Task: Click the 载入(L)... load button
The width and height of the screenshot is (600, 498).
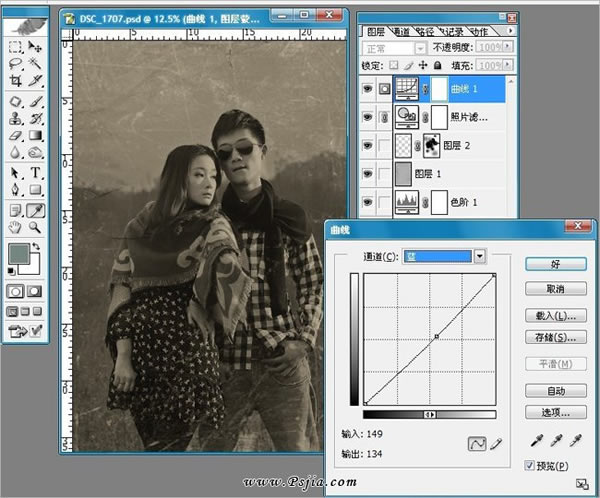Action: tap(556, 316)
